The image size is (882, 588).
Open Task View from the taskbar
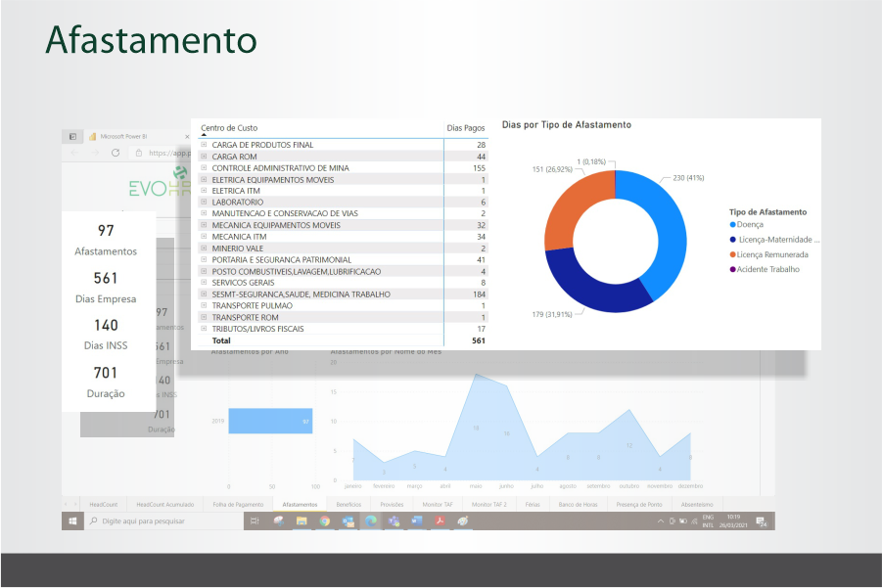pyautogui.click(x=255, y=521)
